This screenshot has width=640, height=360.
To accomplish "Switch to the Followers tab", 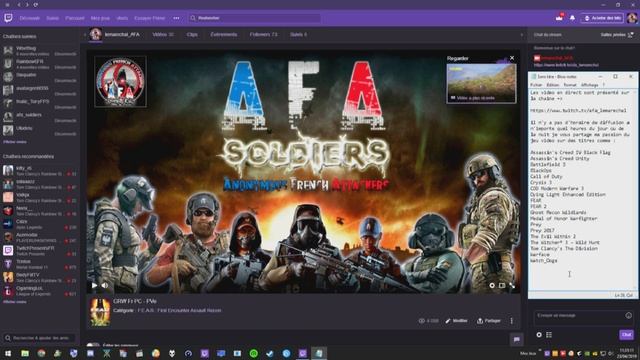I will tap(263, 35).
